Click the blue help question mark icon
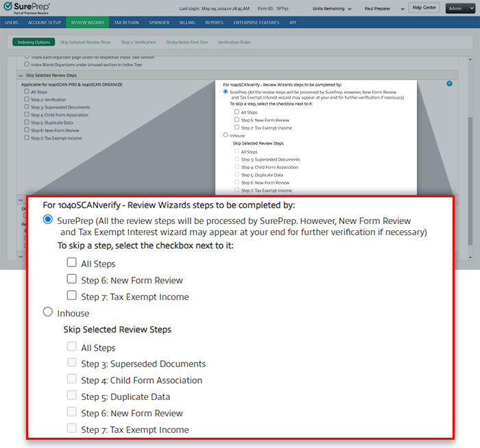This screenshot has height=448, width=480. tap(449, 84)
